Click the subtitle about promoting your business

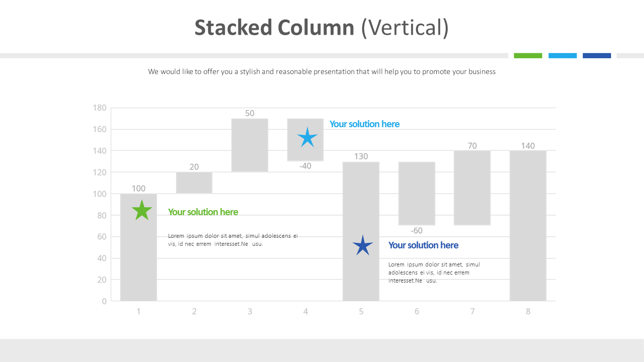[x=321, y=72]
